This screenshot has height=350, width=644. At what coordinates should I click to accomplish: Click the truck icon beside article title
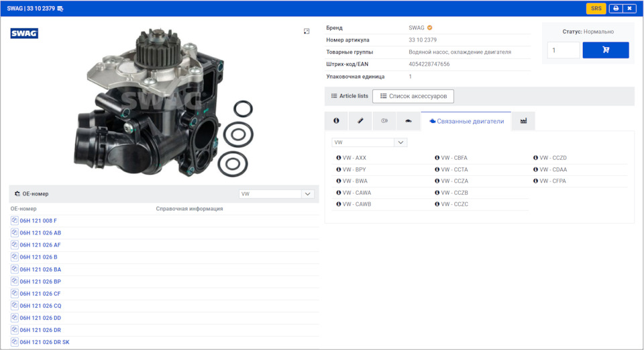click(60, 9)
